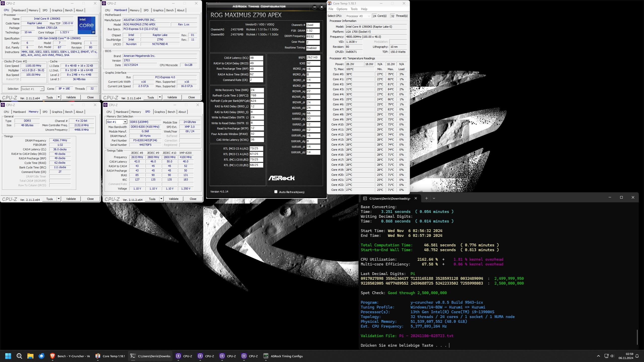Open Tools dropdown arrow in Memory window
The image size is (644, 362).
(59, 199)
